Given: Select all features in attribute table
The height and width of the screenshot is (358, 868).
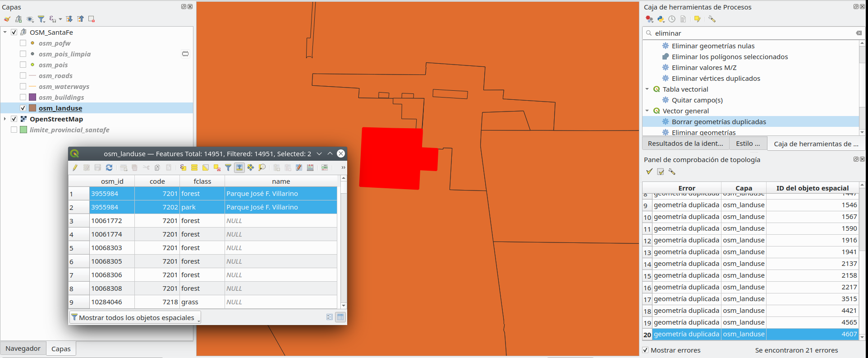Looking at the screenshot, I should coord(194,167).
